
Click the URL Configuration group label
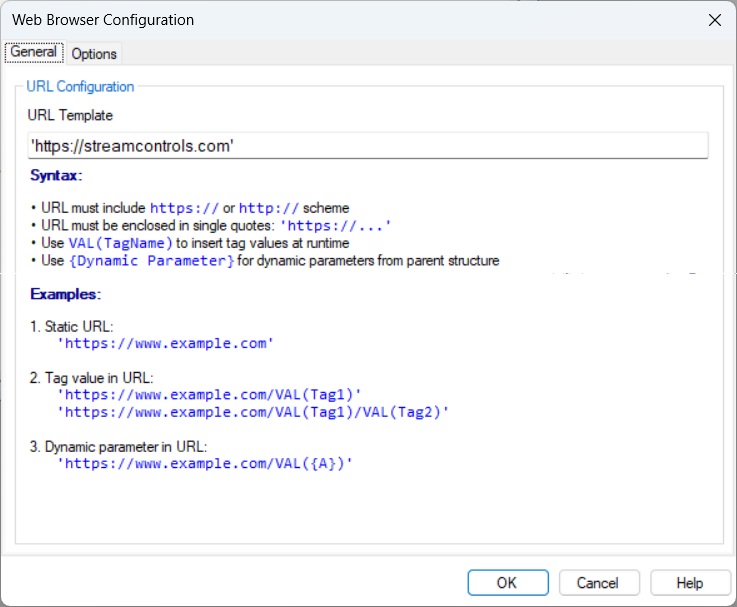coord(80,87)
